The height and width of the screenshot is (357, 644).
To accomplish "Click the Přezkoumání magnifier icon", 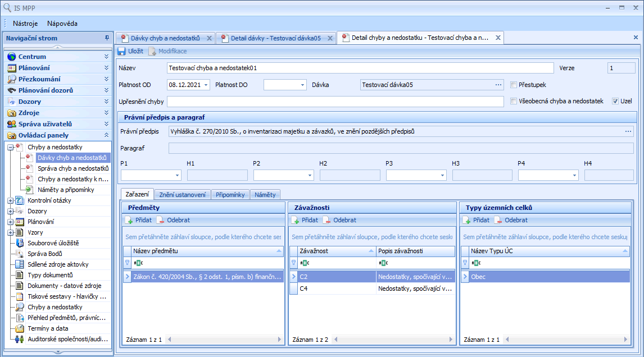I will pyautogui.click(x=11, y=79).
